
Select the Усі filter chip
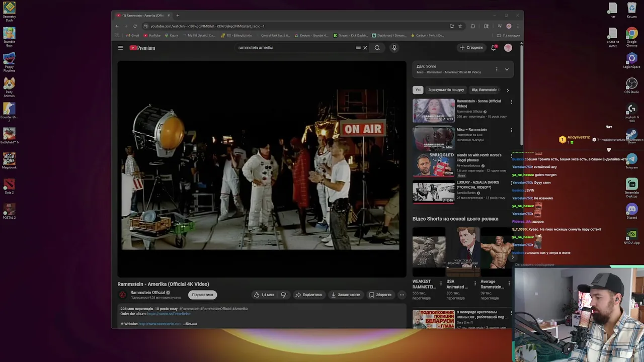418,90
